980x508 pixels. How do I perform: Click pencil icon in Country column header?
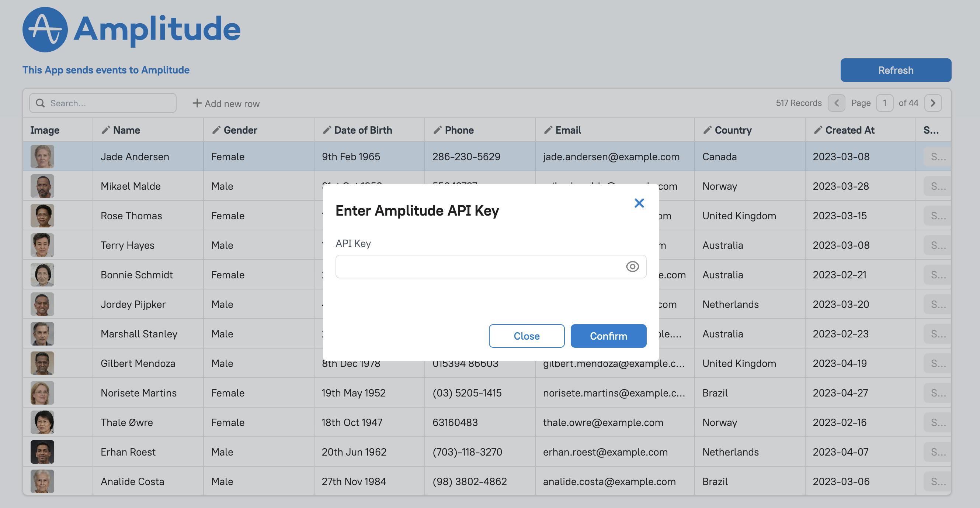click(707, 130)
